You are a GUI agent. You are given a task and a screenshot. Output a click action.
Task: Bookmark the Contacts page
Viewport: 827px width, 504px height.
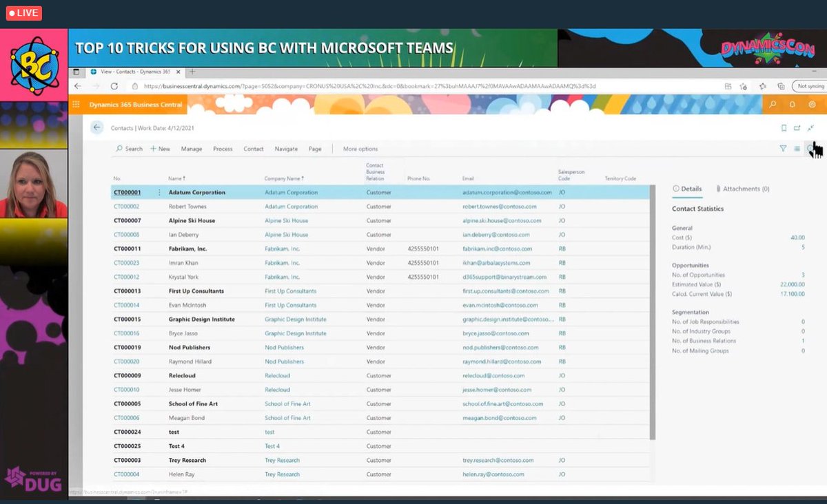[784, 128]
